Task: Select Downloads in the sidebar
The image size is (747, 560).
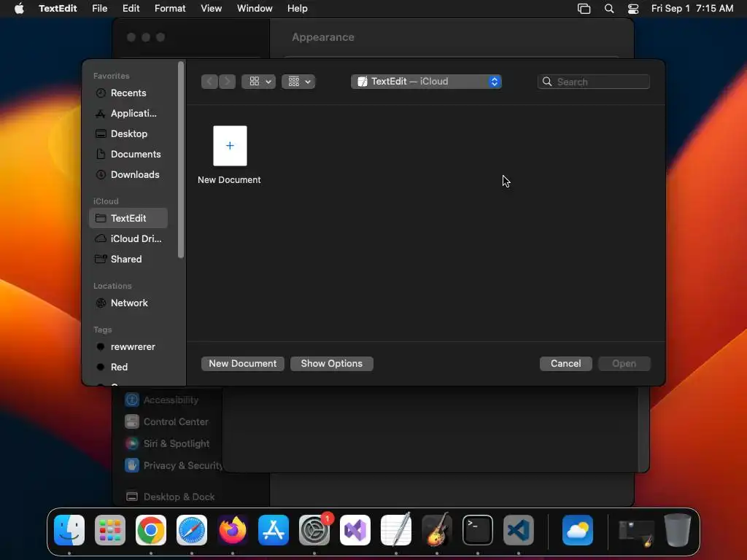Action: [x=128, y=175]
